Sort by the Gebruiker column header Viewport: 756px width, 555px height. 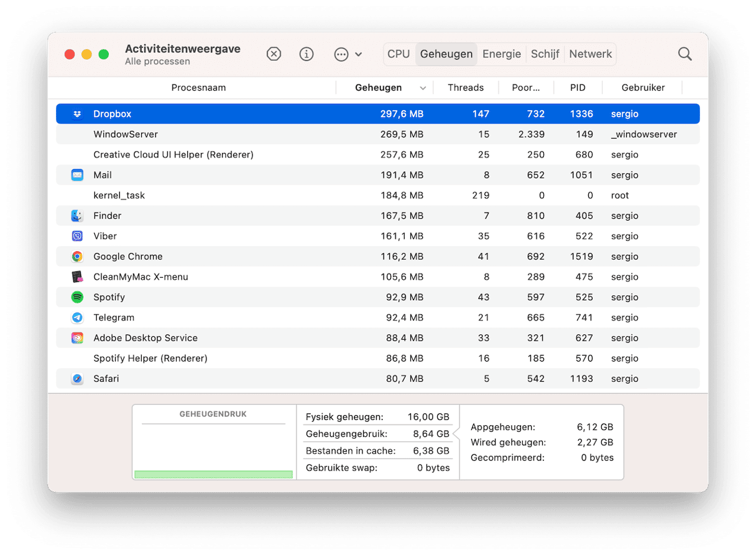(643, 88)
